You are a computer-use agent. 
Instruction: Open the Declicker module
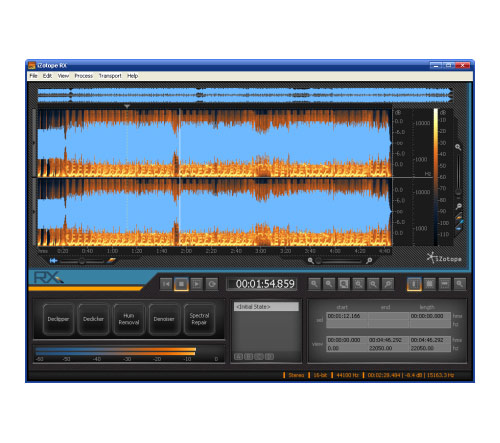coord(93,319)
